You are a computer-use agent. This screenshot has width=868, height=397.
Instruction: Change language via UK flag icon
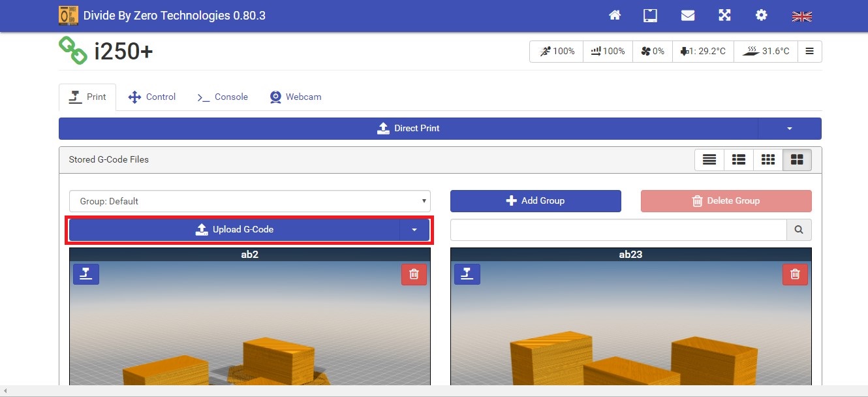801,16
